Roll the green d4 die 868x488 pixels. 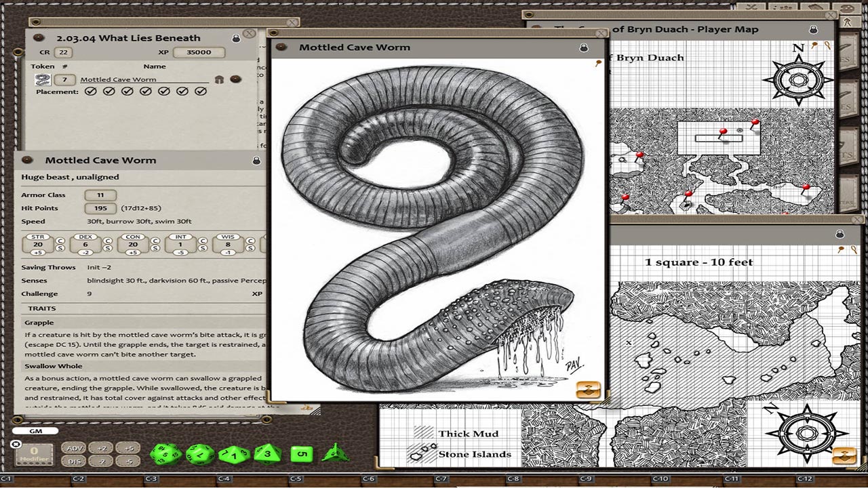[x=335, y=453]
